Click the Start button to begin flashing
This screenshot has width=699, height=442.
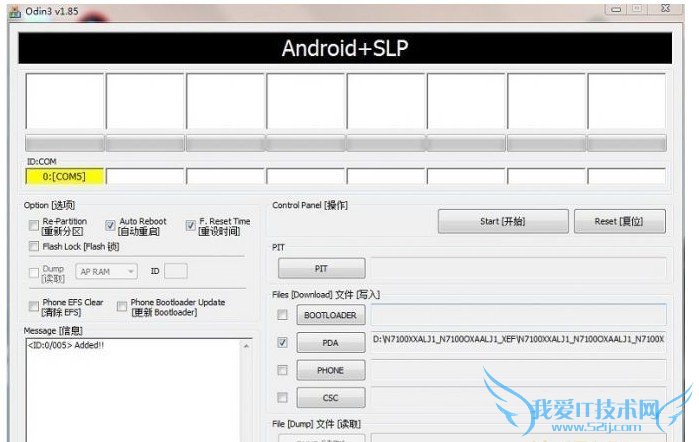(503, 221)
